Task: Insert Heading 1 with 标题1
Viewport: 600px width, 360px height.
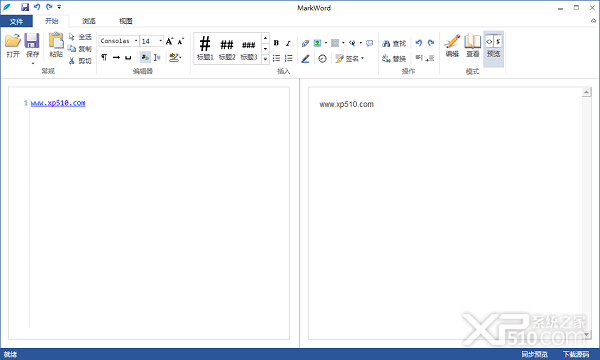Action: pos(205,48)
